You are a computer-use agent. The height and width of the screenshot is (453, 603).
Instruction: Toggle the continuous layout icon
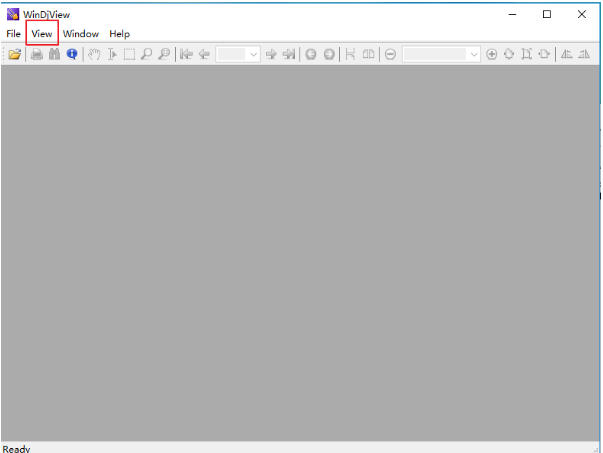(350, 54)
